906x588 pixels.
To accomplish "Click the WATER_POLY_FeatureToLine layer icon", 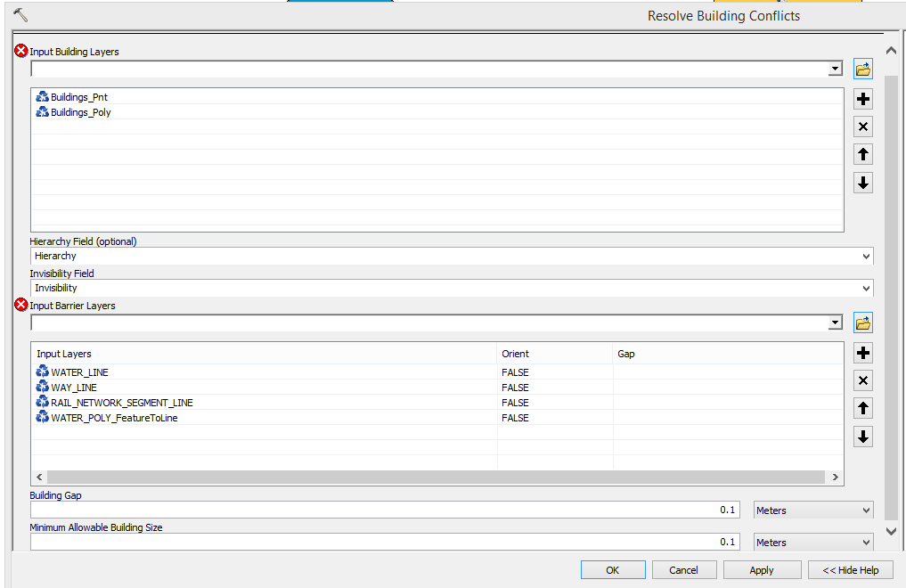I will coord(42,417).
